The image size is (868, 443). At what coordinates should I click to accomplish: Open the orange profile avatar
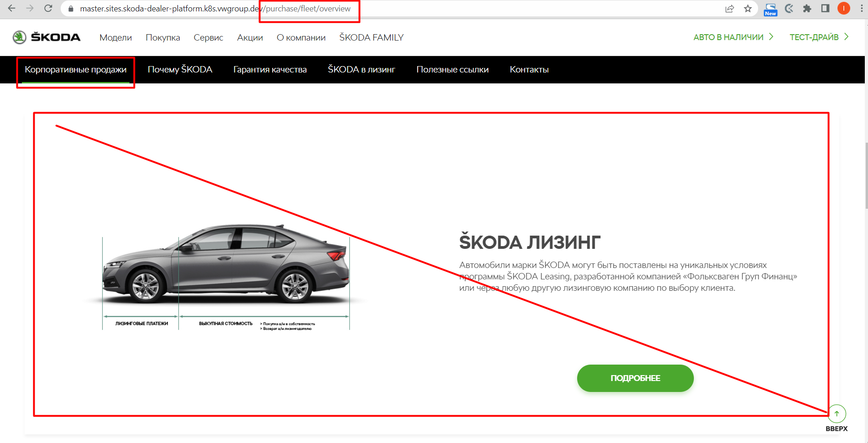pos(844,9)
